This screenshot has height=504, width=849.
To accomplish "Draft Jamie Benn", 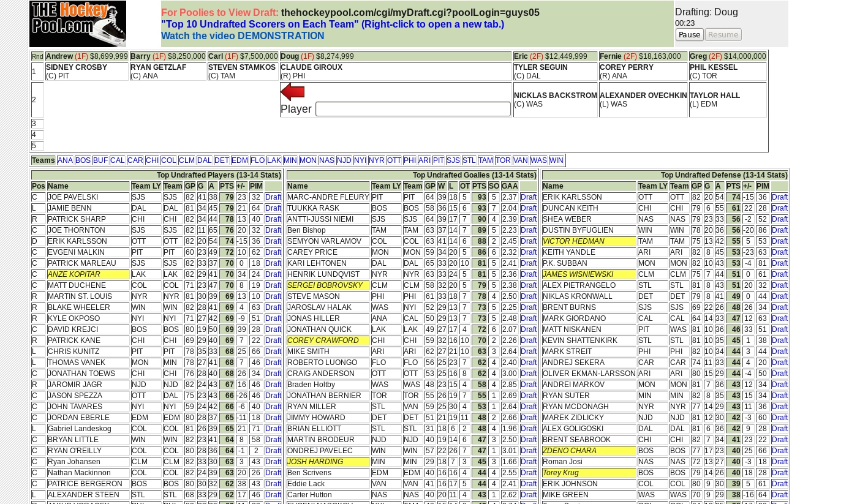I will pos(273,208).
